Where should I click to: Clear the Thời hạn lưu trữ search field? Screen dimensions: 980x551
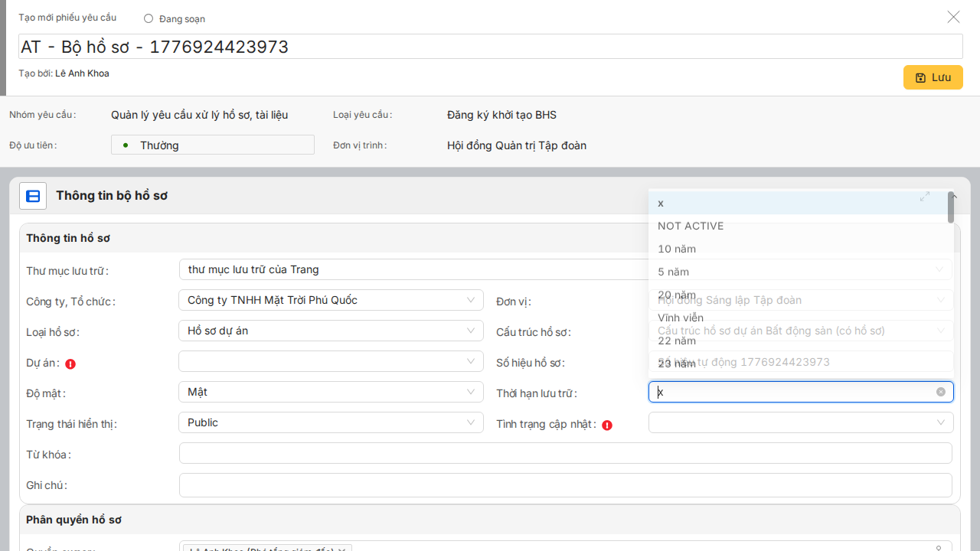[x=940, y=392]
